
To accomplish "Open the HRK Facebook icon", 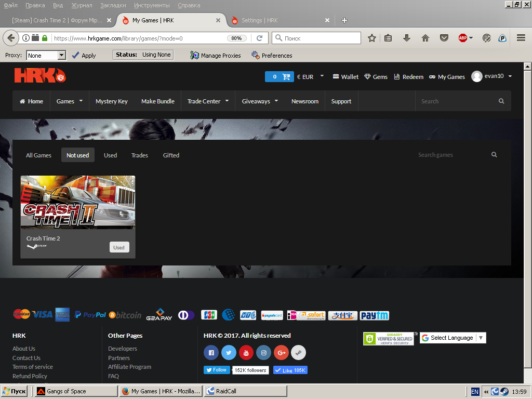I will (x=211, y=353).
